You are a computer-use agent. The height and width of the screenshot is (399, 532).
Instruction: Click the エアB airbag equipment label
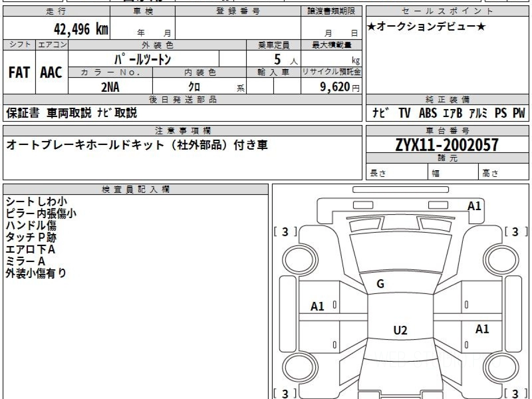pyautogui.click(x=453, y=113)
